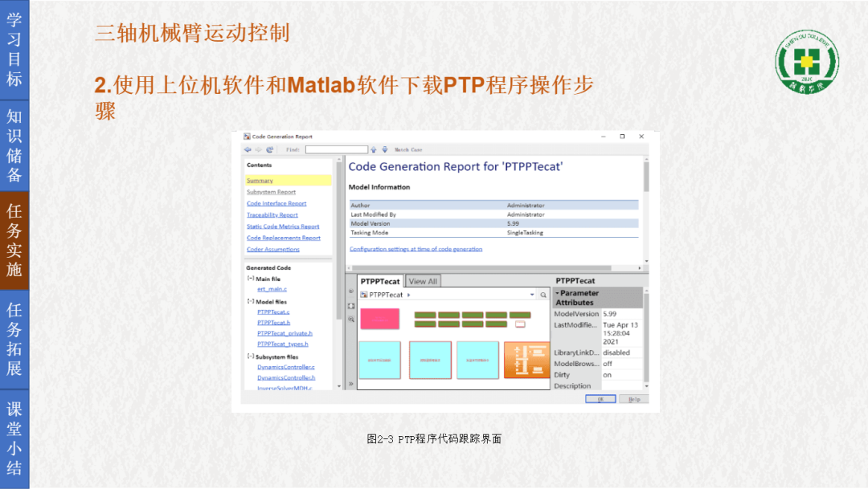The width and height of the screenshot is (868, 489).
Task: Collapse the Main file tree group
Action: click(x=251, y=279)
